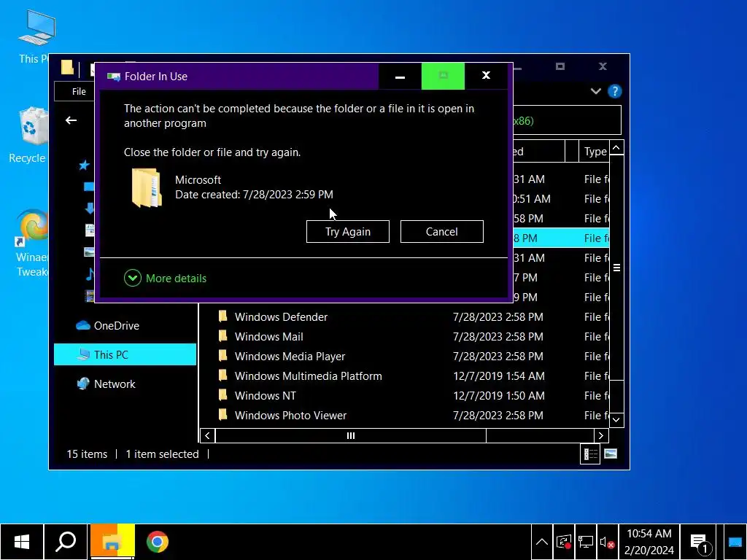Click the muted volume tray icon
This screenshot has width=747, height=560.
(608, 542)
